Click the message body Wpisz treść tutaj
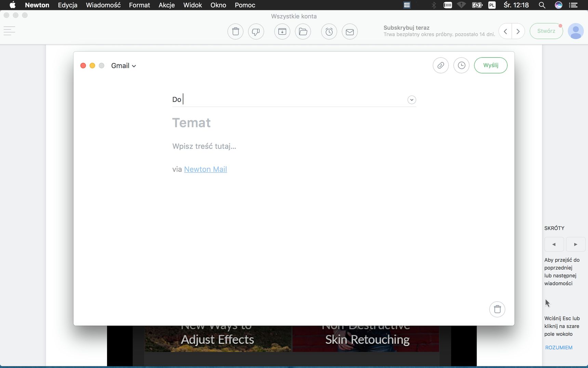Image resolution: width=588 pixels, height=368 pixels. (204, 146)
